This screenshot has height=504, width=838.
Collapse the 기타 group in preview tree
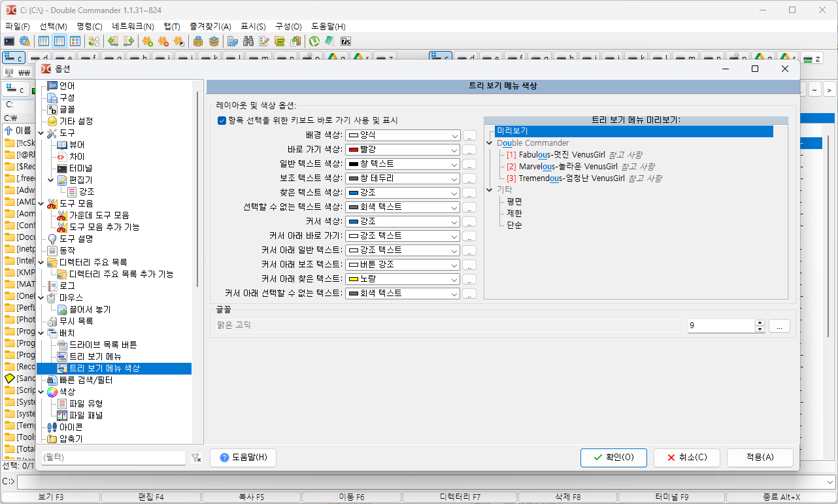point(490,190)
